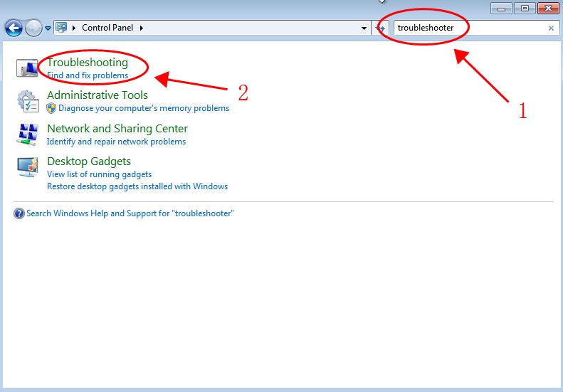Viewport: 563px width, 392px height.
Task: Click the Forward navigation arrow button
Action: click(x=33, y=28)
